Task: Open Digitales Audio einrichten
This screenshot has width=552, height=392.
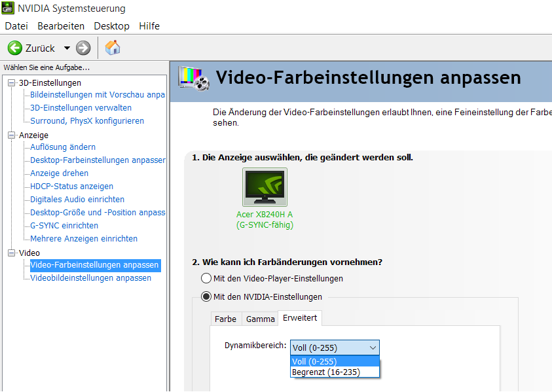Action: pyautogui.click(x=77, y=200)
